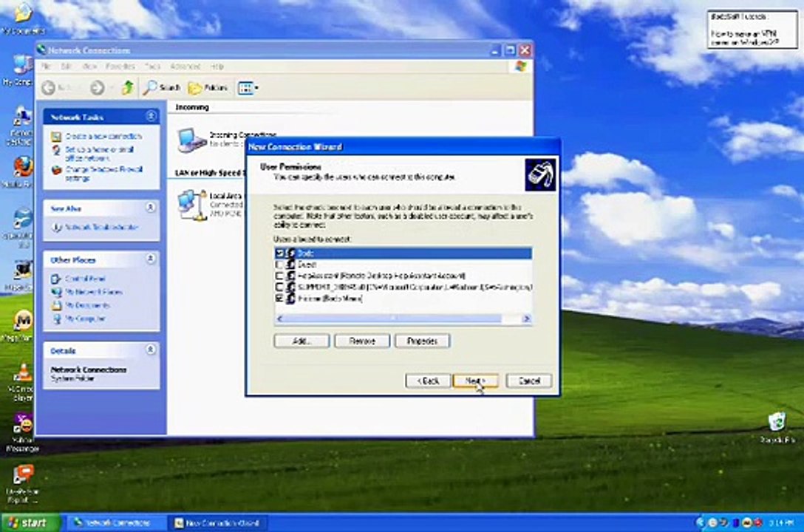The image size is (804, 532).
Task: Click the right arrow of users list scrollbar
Action: click(526, 318)
